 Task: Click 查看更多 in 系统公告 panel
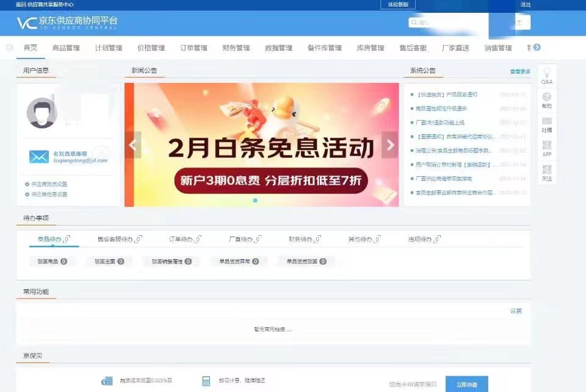[520, 70]
